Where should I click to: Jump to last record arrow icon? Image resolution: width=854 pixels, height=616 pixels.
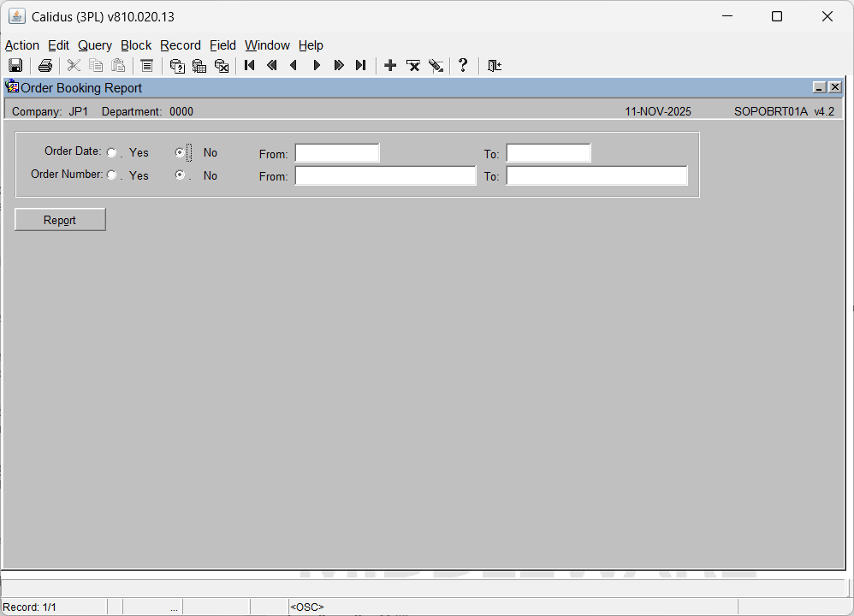pyautogui.click(x=361, y=66)
